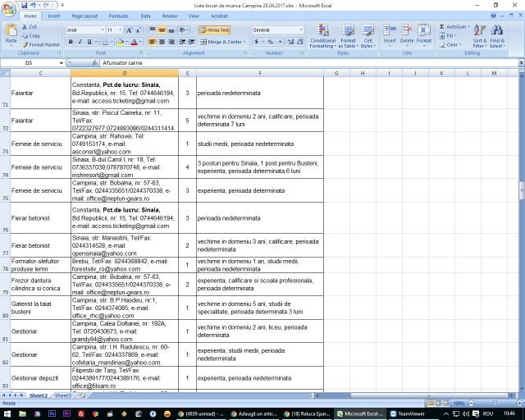
Task: Open Font dialog box launcher
Action: tap(141, 53)
